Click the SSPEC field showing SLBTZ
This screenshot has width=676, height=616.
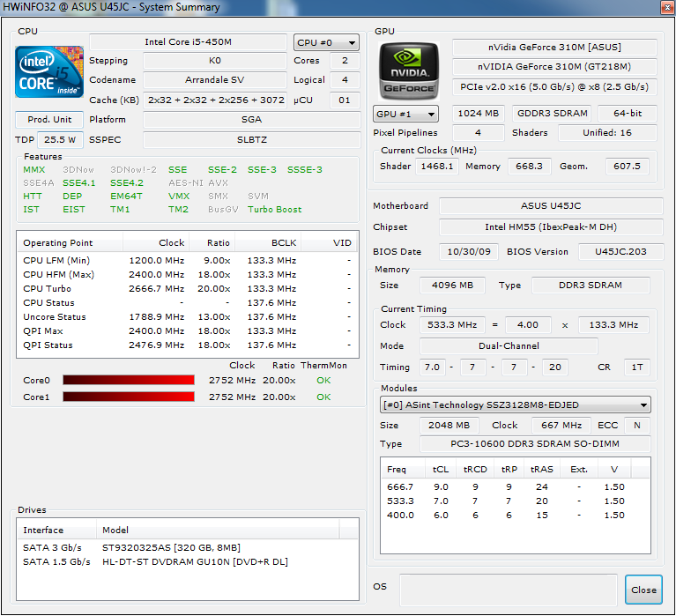coord(252,139)
